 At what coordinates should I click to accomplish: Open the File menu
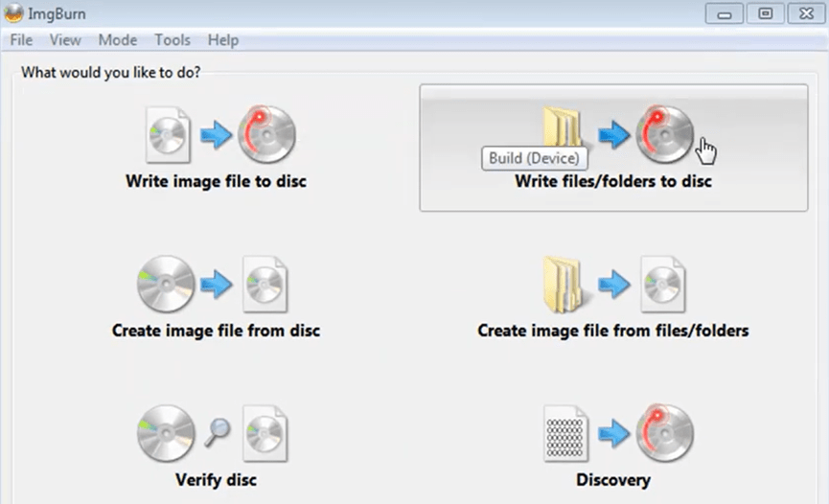tap(21, 40)
